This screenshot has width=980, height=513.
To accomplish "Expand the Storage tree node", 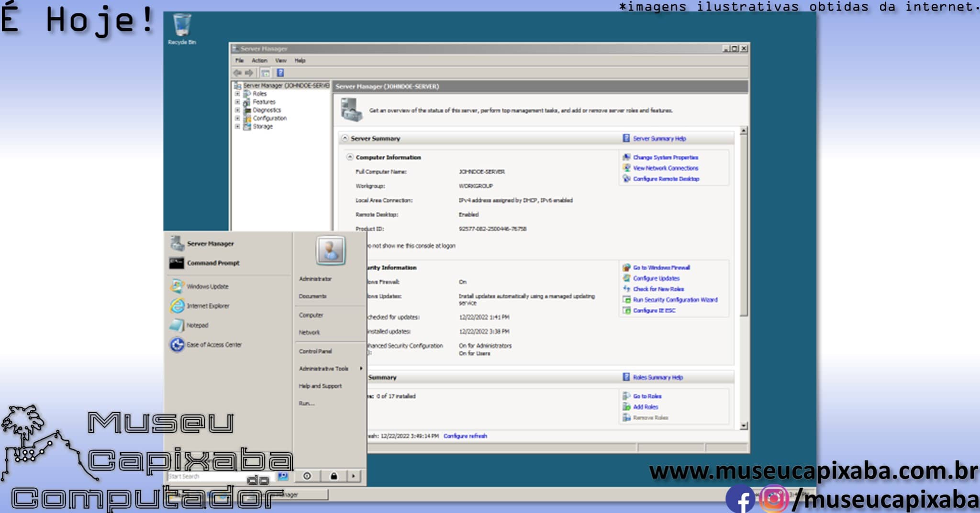I will [x=237, y=126].
